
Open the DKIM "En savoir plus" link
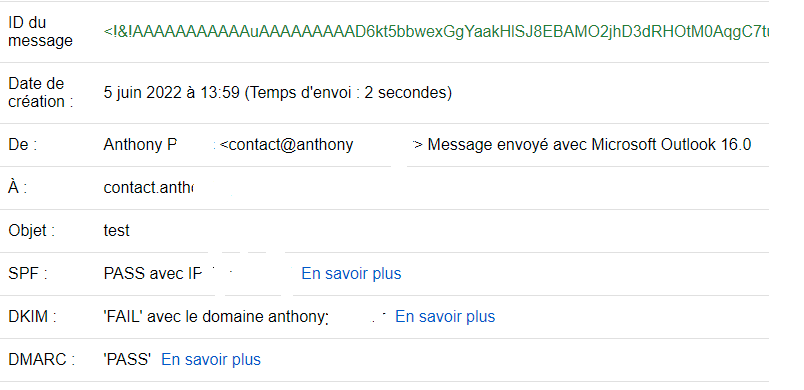[445, 317]
